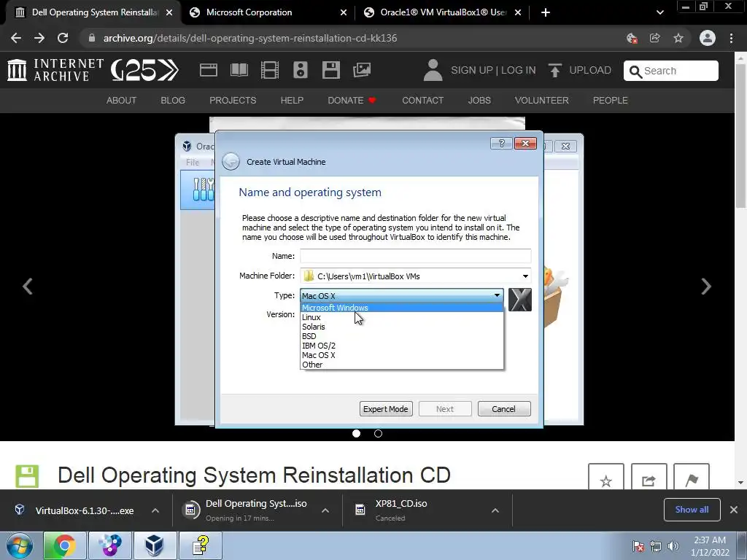Open the PEOPLE menu item
747x560 pixels.
[x=611, y=101]
